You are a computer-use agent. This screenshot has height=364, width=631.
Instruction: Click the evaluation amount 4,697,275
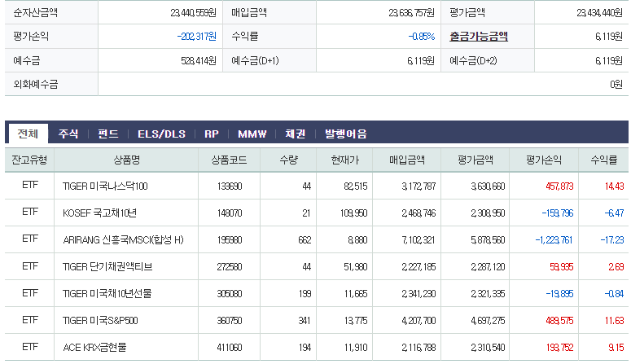pyautogui.click(x=488, y=321)
